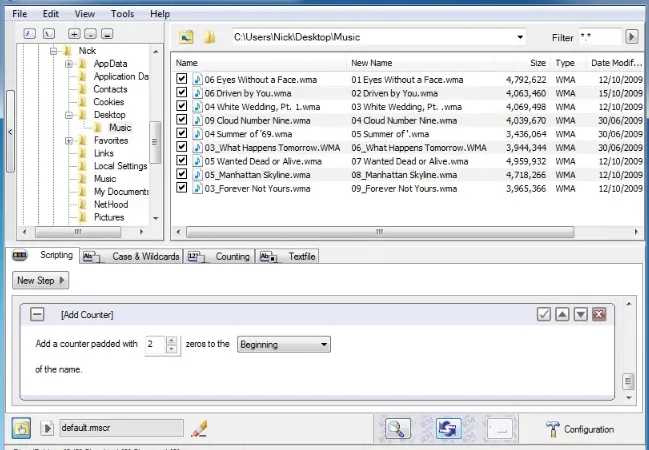Click the rename arrows icon
The height and width of the screenshot is (450, 649).
pyautogui.click(x=448, y=428)
